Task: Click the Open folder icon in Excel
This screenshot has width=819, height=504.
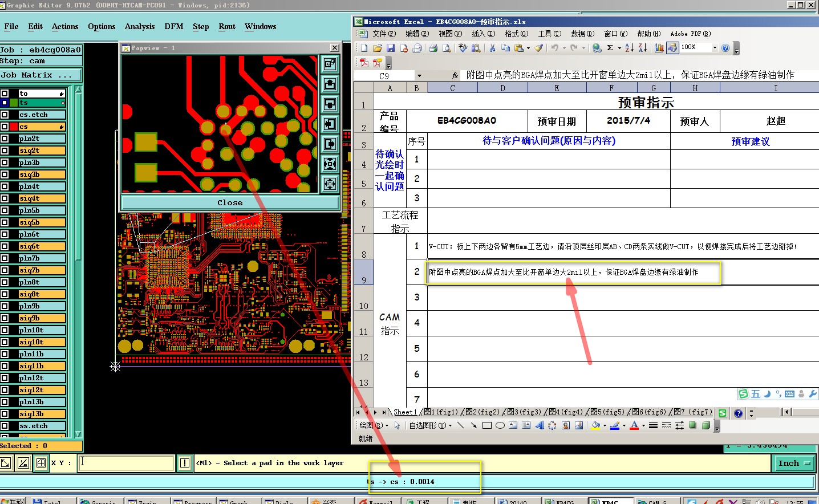Action: (377, 48)
